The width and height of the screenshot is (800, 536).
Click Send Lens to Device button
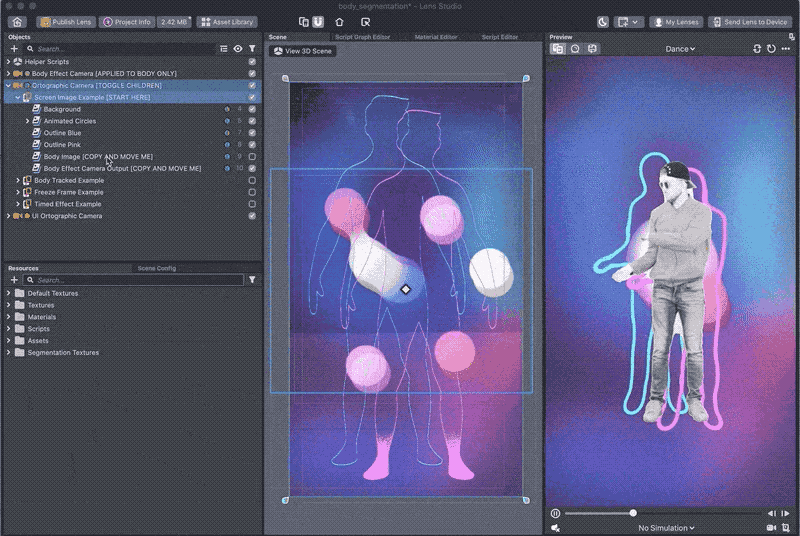(x=750, y=21)
